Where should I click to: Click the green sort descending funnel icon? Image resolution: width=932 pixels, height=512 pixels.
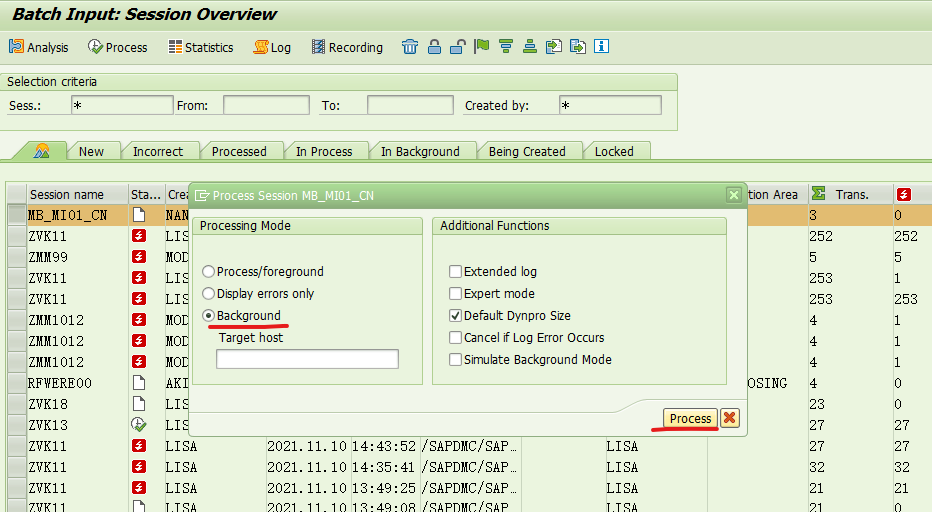506,46
